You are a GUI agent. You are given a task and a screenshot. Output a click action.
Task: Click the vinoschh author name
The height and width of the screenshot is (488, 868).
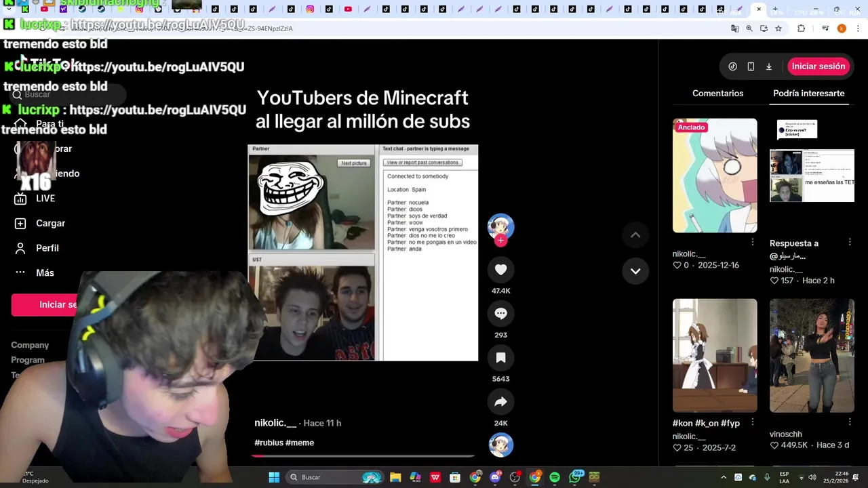(x=786, y=434)
